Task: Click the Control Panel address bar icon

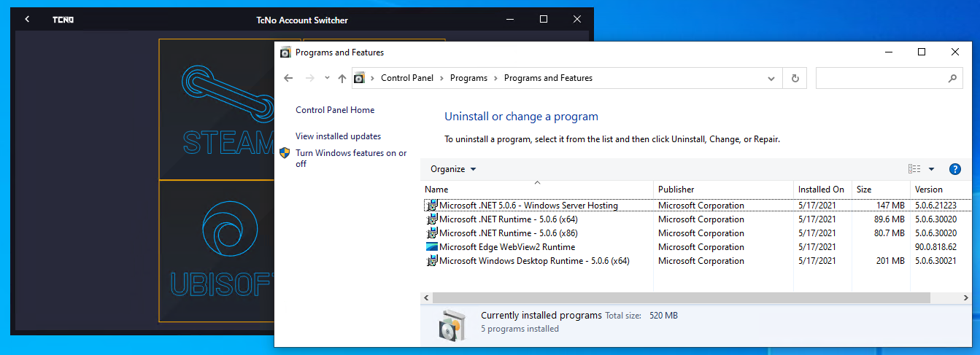Action: [360, 78]
